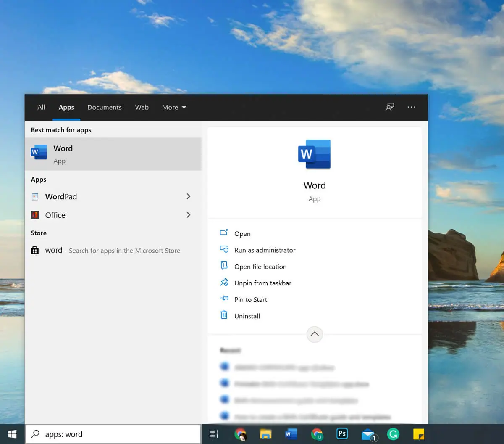The width and height of the screenshot is (504, 444).
Task: Click the Unpin from taskbar icon
Action: (x=224, y=282)
